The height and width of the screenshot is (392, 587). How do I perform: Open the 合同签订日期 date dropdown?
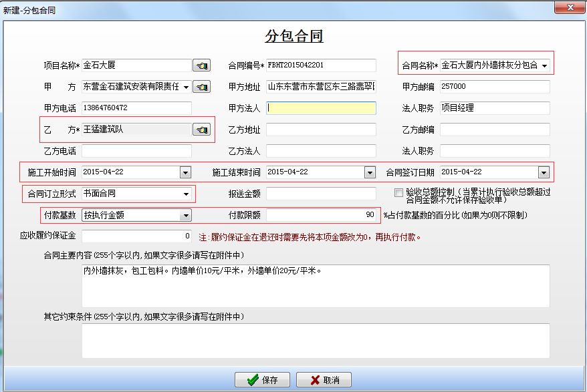coord(543,172)
